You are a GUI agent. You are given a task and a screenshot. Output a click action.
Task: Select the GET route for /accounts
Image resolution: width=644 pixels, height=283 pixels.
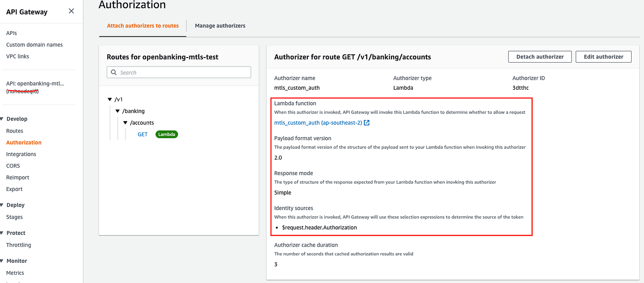pos(143,134)
